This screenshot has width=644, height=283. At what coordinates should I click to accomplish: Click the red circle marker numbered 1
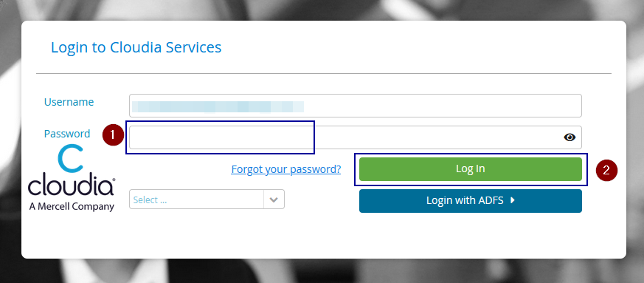coord(113,135)
